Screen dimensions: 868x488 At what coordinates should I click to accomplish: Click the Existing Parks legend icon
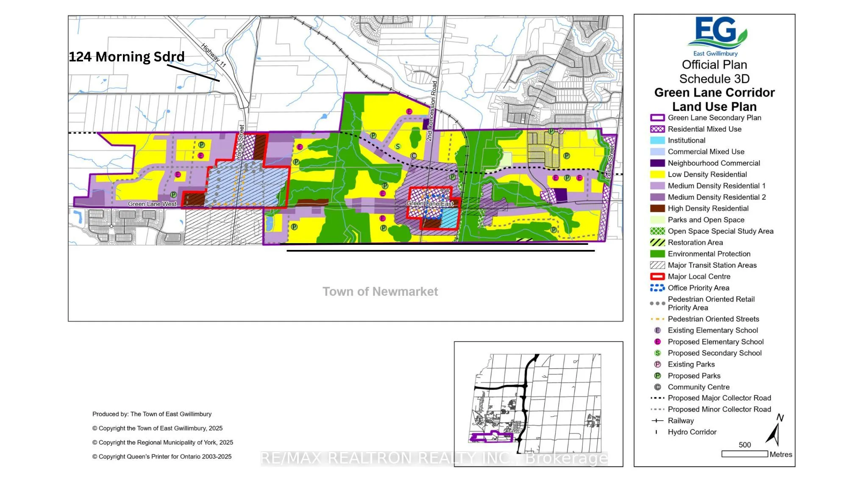click(x=657, y=364)
